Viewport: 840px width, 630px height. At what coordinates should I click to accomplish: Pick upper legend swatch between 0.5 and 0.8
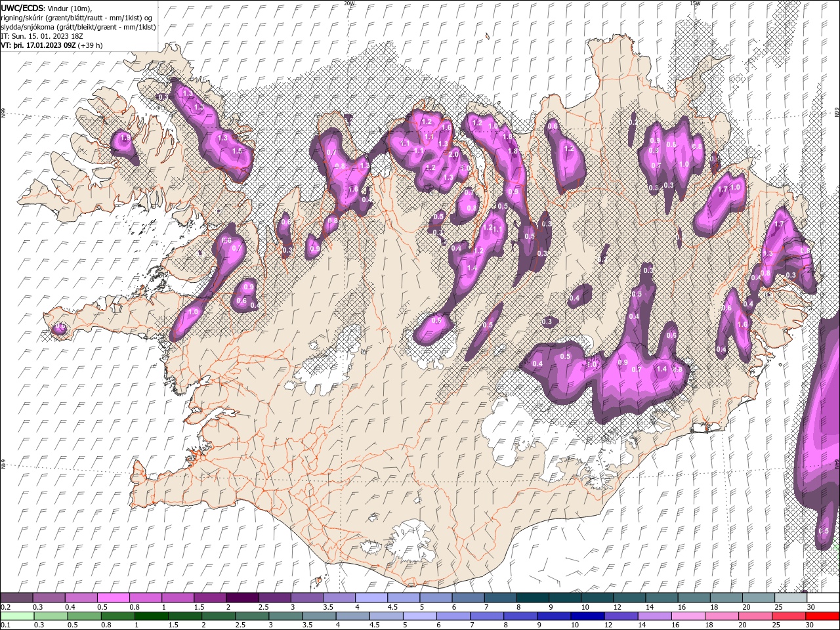click(114, 597)
